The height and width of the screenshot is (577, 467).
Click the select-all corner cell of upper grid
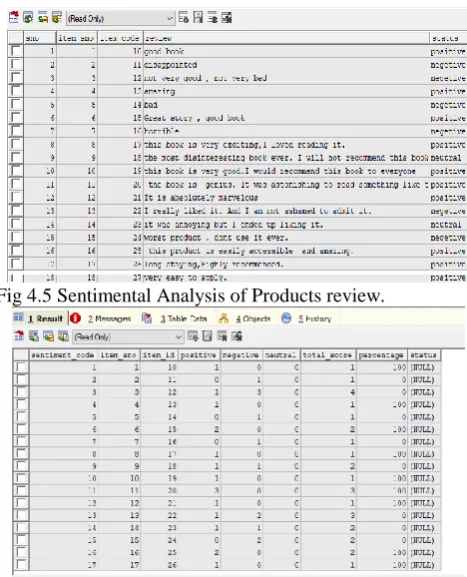pyautogui.click(x=15, y=38)
